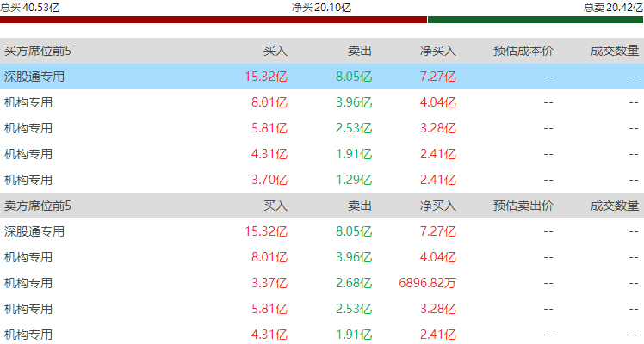Click 5.81亿 buy value in seller section
Image resolution: width=644 pixels, height=344 pixels.
coord(269,309)
